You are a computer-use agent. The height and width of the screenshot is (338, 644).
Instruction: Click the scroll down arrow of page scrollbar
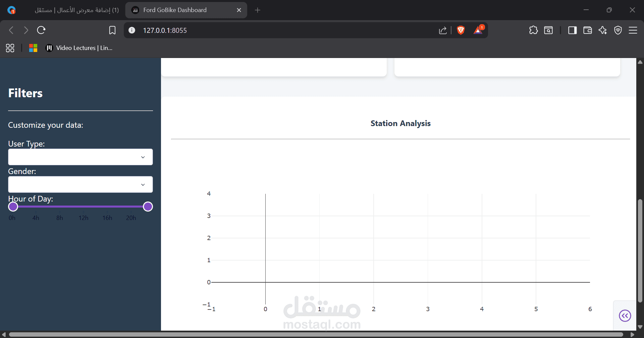[640, 327]
